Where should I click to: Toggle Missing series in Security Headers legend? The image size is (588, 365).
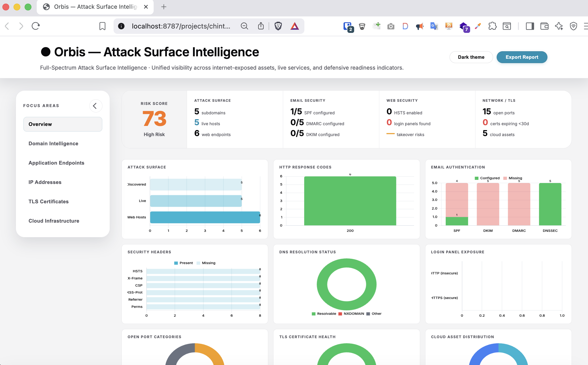(206, 263)
